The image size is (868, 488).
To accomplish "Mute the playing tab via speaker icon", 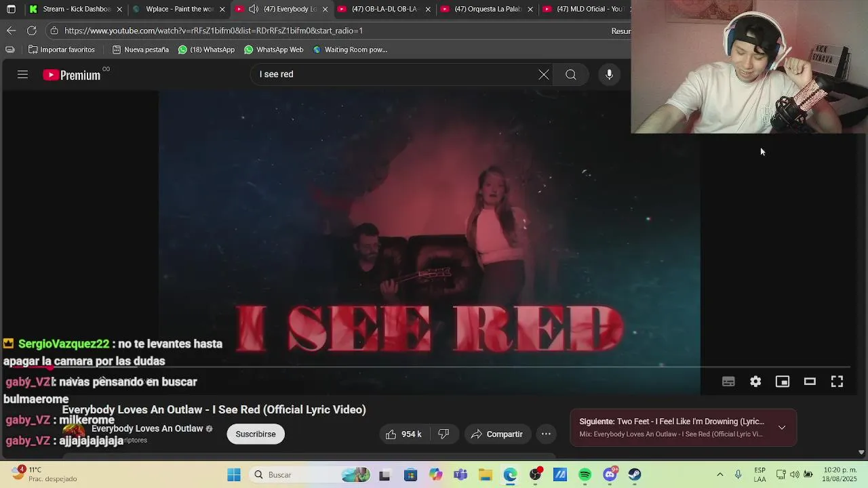I will [x=253, y=9].
